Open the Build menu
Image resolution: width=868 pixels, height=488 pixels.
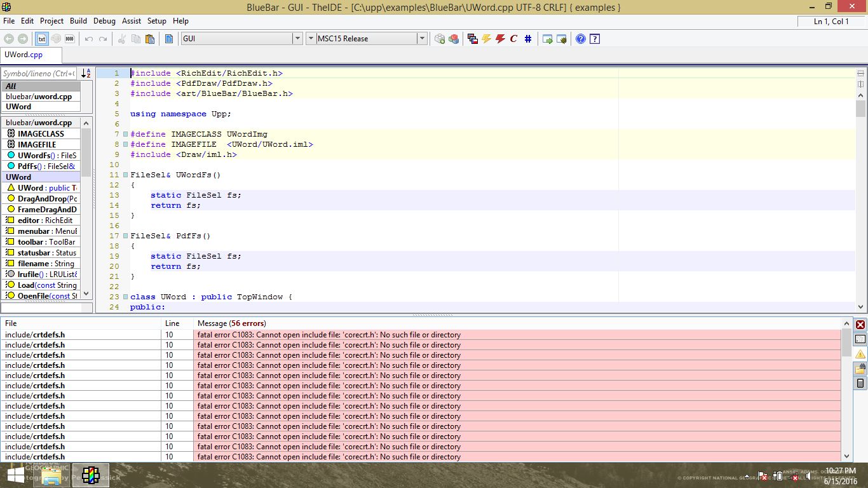coord(78,21)
